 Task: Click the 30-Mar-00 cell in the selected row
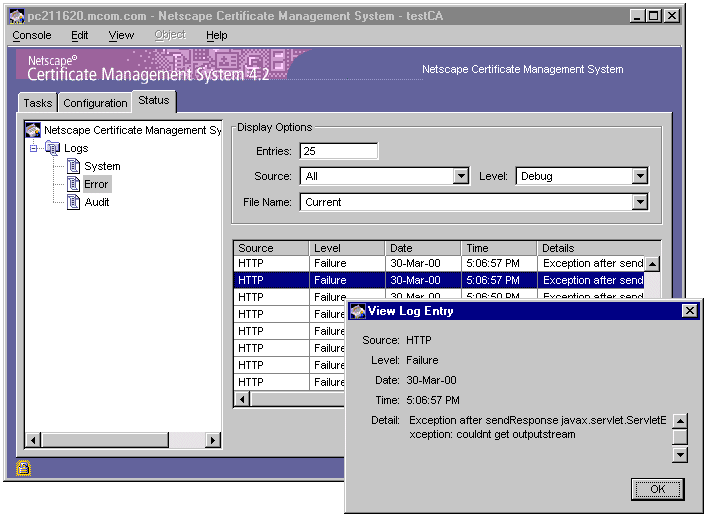(x=423, y=280)
